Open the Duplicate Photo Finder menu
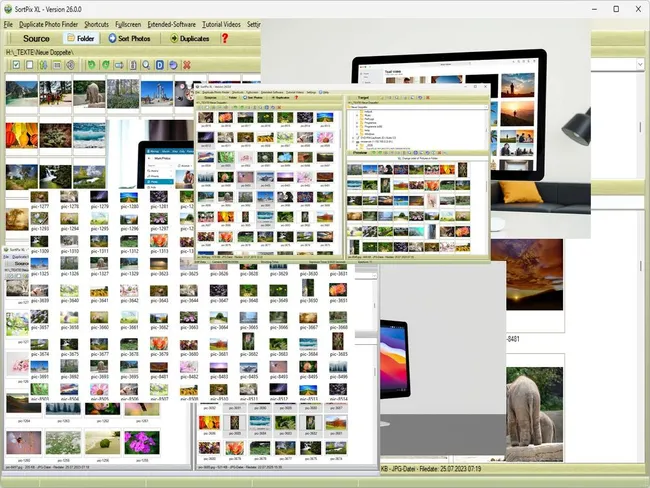This screenshot has width=650, height=488. click(49, 24)
